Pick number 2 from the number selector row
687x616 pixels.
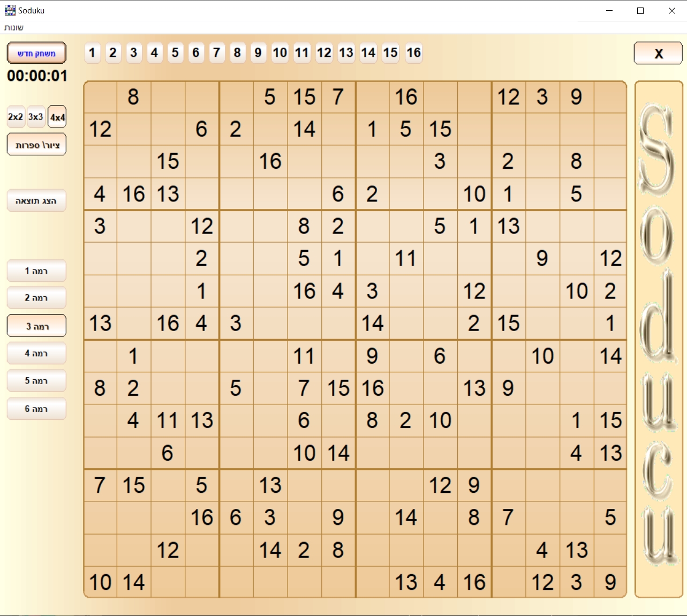[113, 52]
